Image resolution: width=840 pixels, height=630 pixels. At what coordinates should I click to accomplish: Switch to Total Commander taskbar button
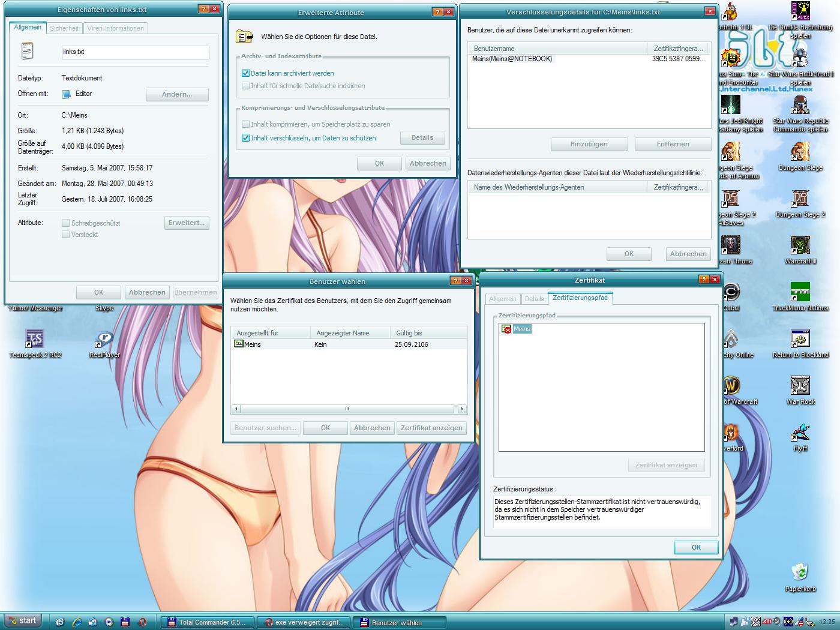click(x=208, y=622)
